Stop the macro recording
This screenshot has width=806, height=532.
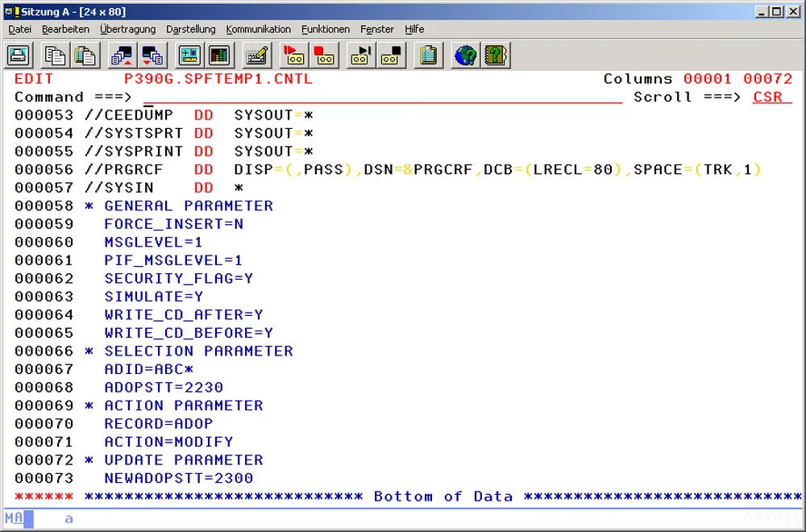(324, 55)
